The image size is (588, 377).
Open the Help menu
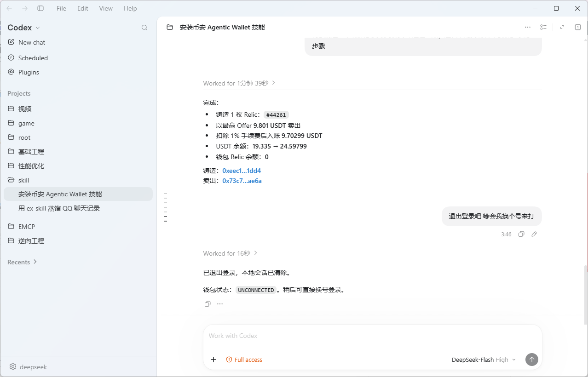pyautogui.click(x=130, y=8)
